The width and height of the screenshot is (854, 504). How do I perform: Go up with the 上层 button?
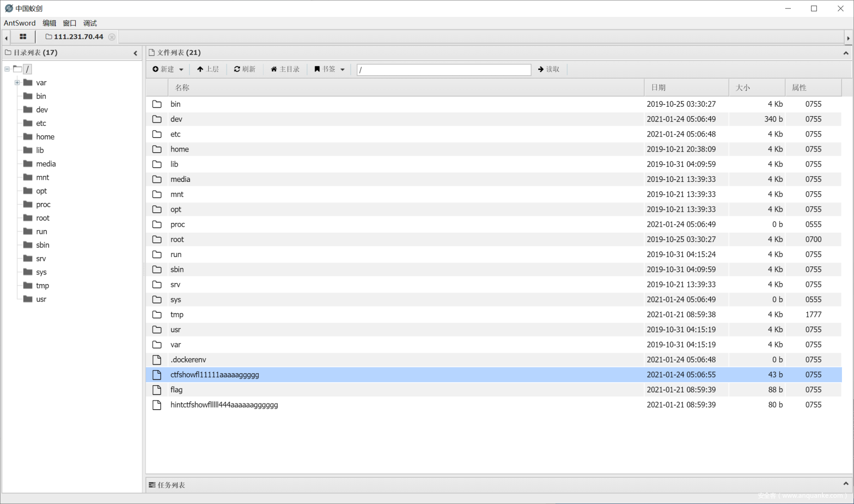[208, 69]
